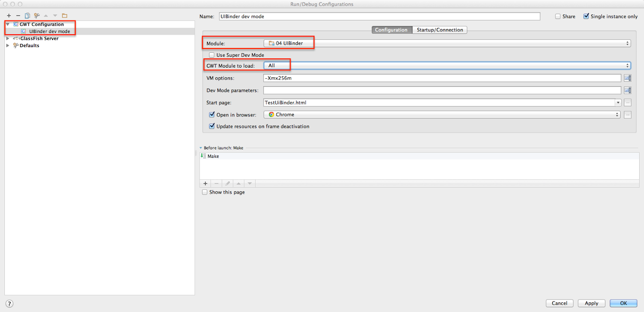The width and height of the screenshot is (644, 312).
Task: Switch to the Configuration tab
Action: coord(392,30)
